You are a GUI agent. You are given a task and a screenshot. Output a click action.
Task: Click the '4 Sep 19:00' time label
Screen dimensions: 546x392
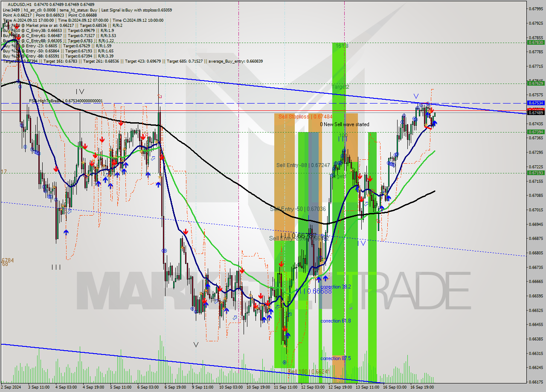(93, 387)
